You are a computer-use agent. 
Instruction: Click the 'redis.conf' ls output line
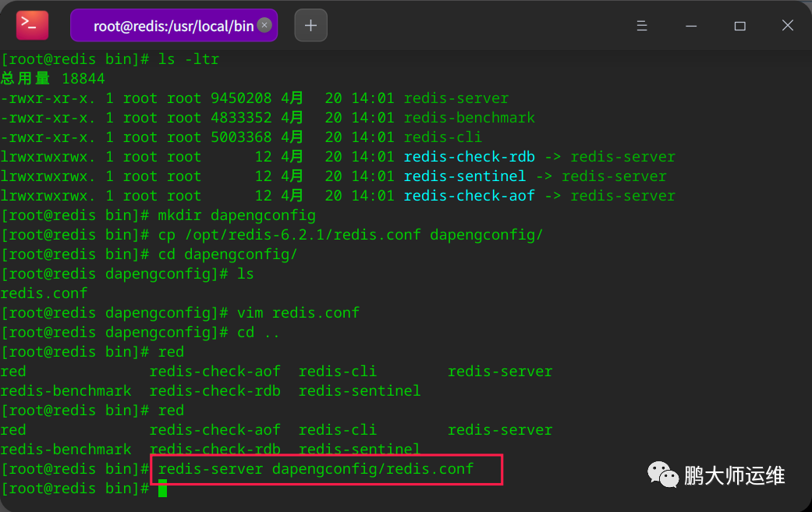point(44,293)
